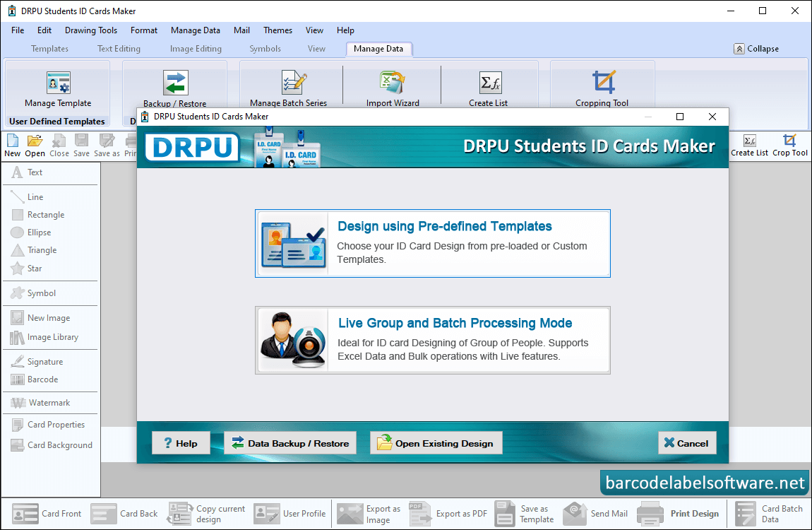Switch to Text Editing ribbon tab
Viewport: 812px width, 530px height.
pos(119,49)
